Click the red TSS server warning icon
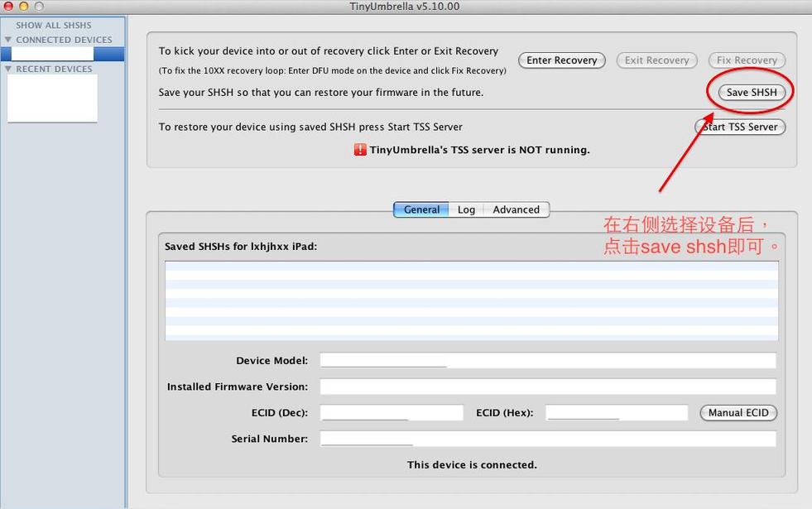Screen dimensions: 812x509 (360, 150)
